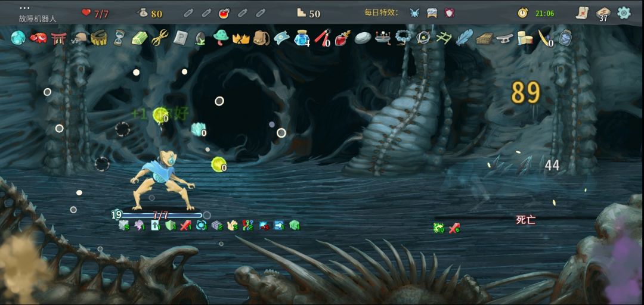Inspect the brown backpack relic
The width and height of the screenshot is (644, 305).
coord(261,38)
